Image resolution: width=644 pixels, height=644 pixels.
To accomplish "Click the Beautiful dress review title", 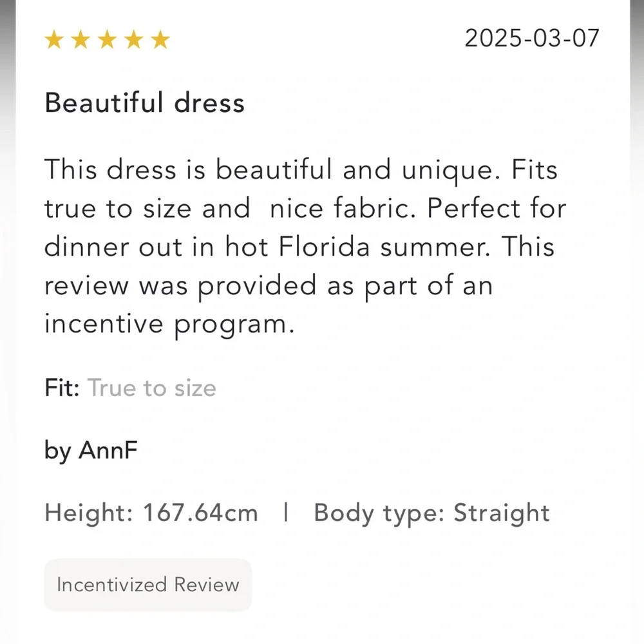I will pyautogui.click(x=144, y=102).
